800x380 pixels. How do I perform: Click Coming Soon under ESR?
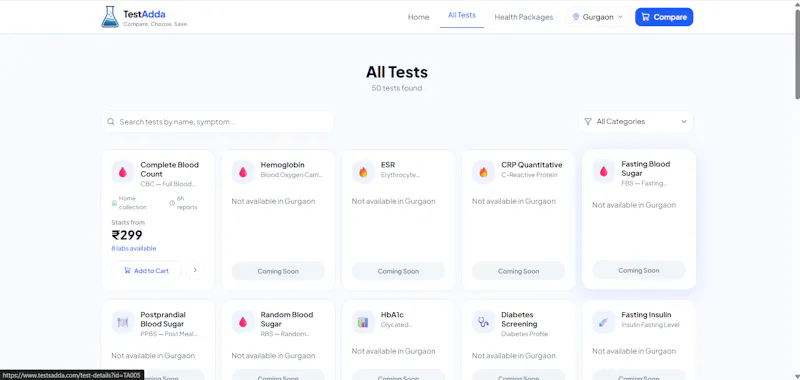(398, 271)
